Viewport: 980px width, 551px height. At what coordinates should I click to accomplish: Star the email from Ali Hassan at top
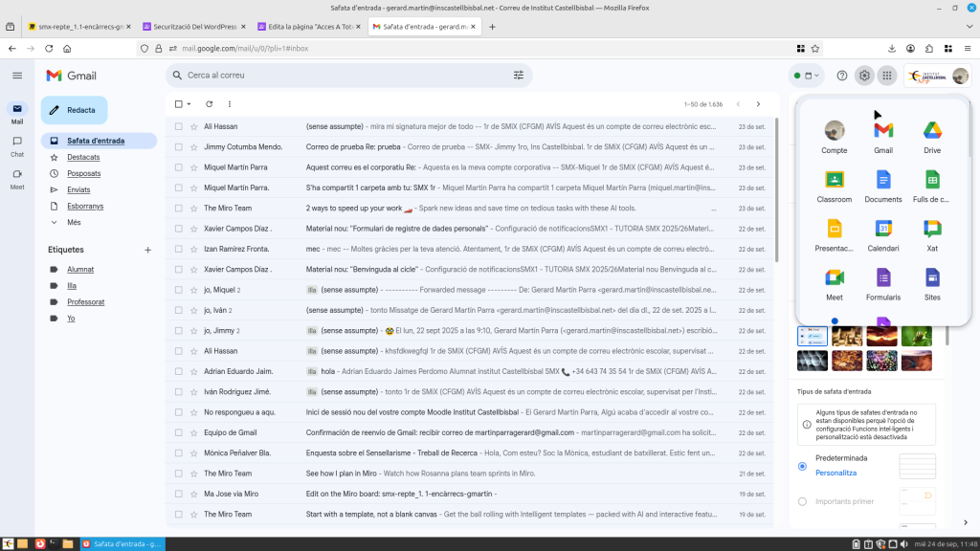[x=194, y=126]
